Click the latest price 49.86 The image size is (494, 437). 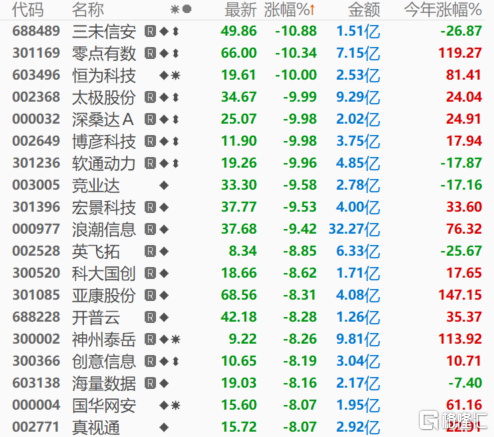(239, 31)
